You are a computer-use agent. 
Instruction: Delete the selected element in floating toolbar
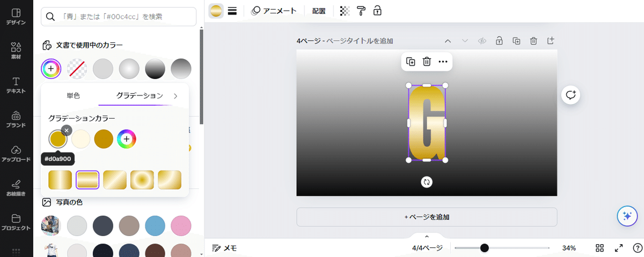427,62
